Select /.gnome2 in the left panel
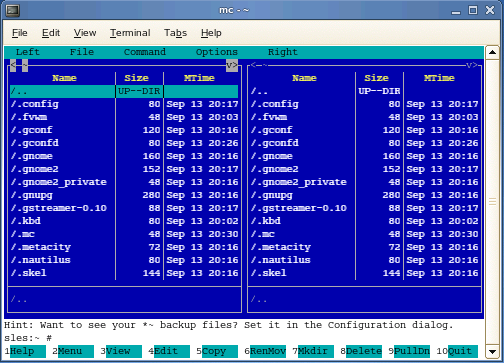This screenshot has width=504, height=363. coord(124,169)
